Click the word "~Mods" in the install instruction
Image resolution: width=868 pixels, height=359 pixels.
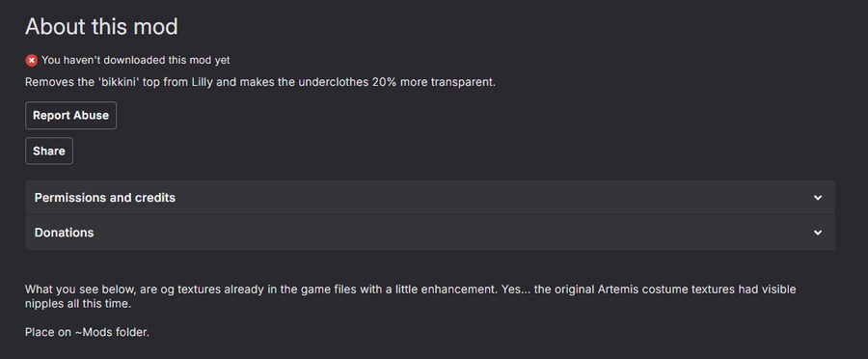pyautogui.click(x=95, y=333)
